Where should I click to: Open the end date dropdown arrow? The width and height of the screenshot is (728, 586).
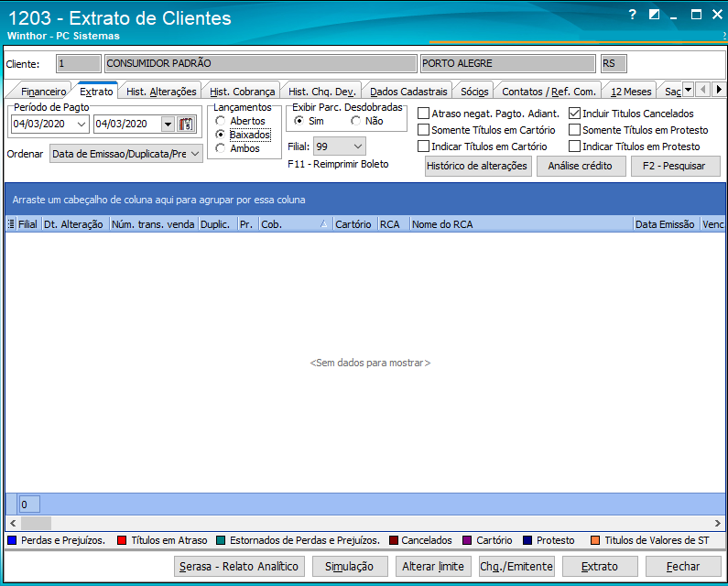pyautogui.click(x=168, y=124)
